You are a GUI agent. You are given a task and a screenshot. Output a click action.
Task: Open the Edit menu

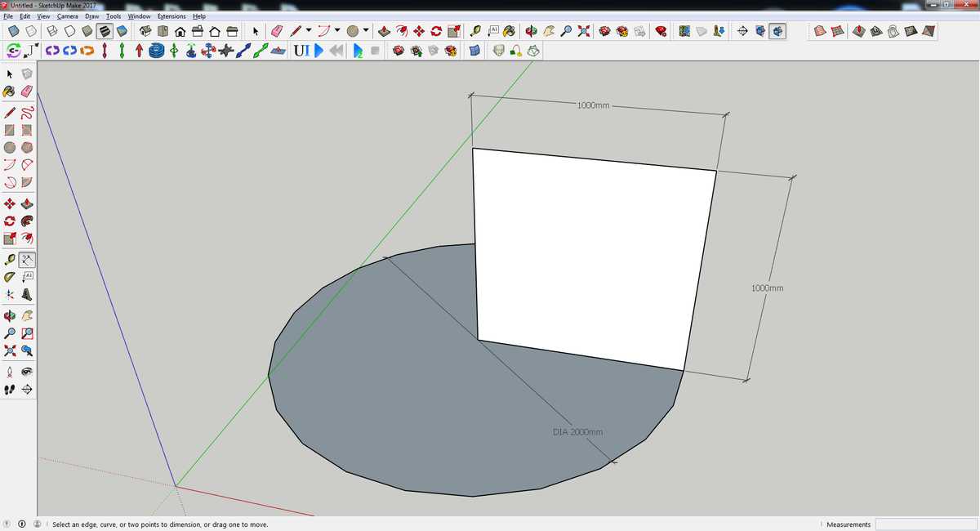pyautogui.click(x=25, y=16)
